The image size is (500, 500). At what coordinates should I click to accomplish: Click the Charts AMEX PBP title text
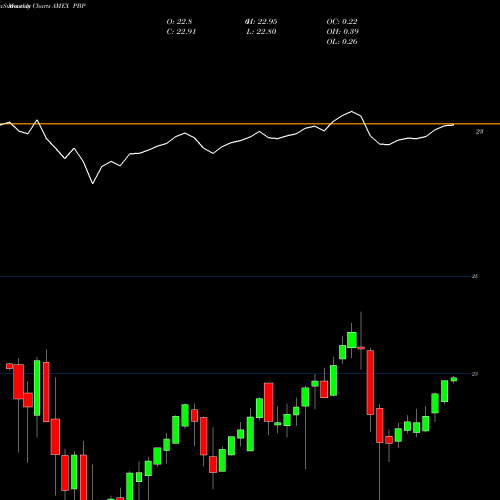pyautogui.click(x=59, y=6)
